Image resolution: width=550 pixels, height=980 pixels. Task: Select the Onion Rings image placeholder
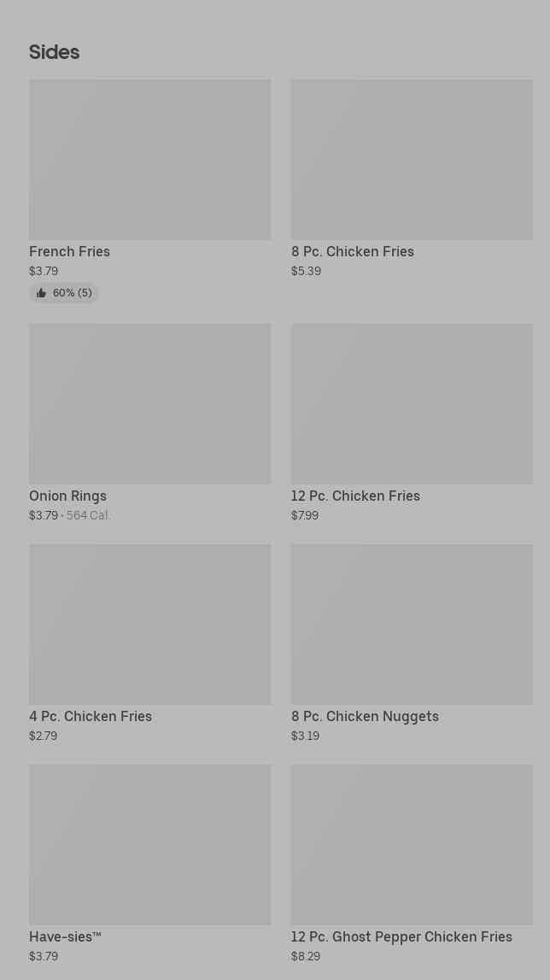149,403
